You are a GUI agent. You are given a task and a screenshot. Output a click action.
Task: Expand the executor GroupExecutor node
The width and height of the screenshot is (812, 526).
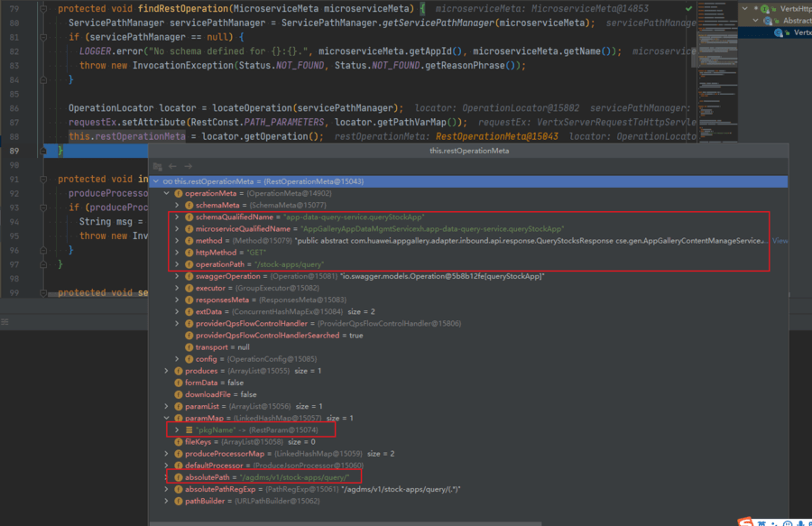coord(177,289)
